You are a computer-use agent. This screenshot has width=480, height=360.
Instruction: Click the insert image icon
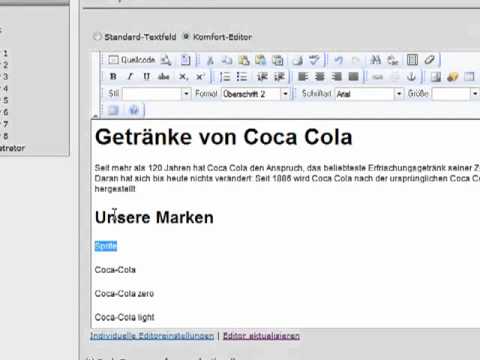click(x=436, y=77)
